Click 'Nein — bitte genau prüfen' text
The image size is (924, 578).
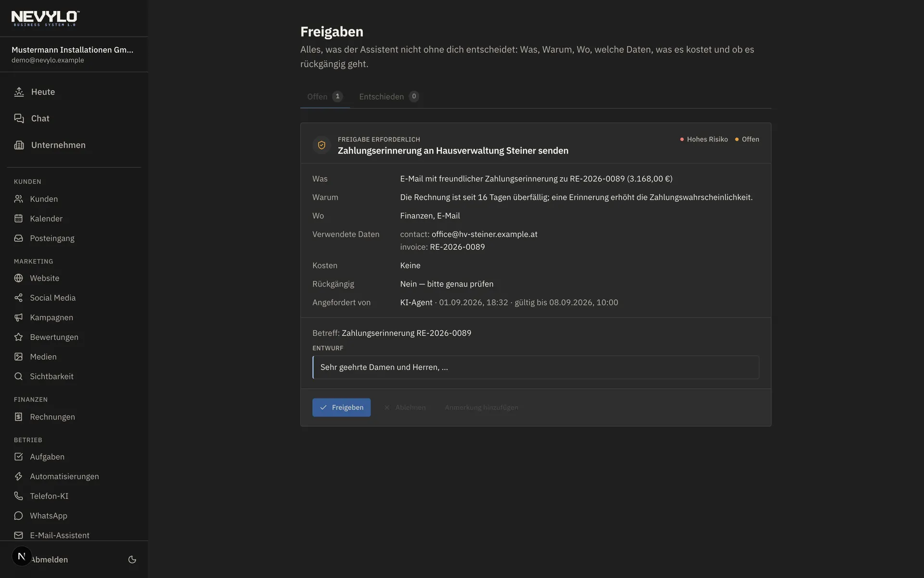[x=447, y=284]
